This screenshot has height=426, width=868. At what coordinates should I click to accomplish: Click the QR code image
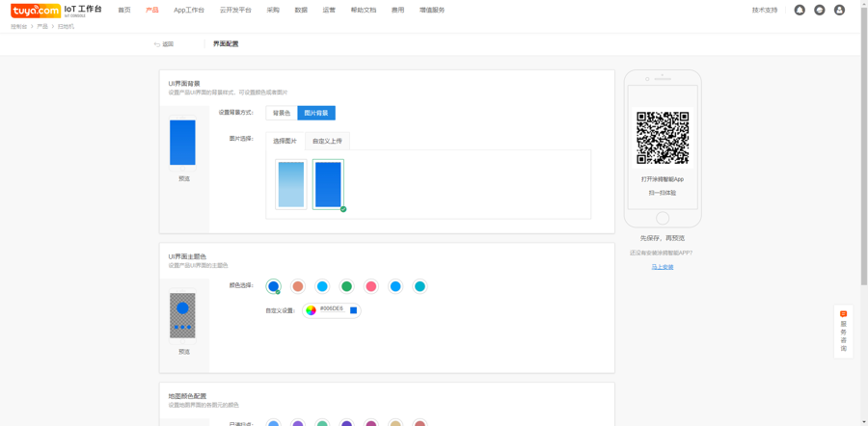663,138
